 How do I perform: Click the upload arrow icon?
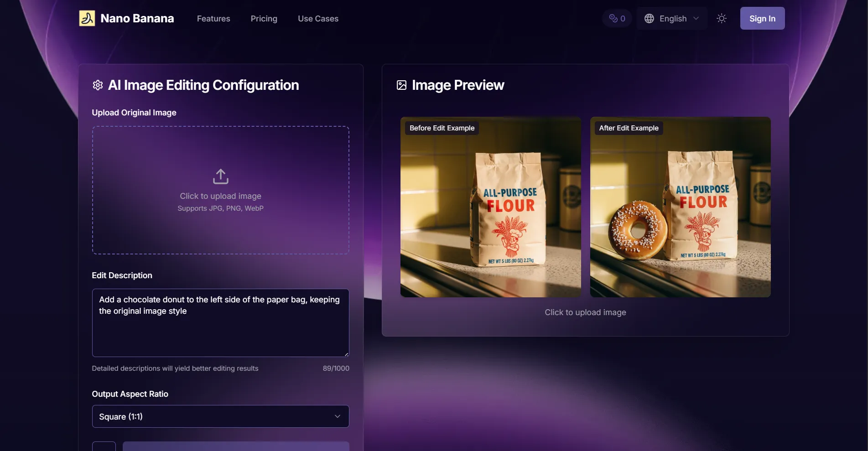click(x=221, y=176)
